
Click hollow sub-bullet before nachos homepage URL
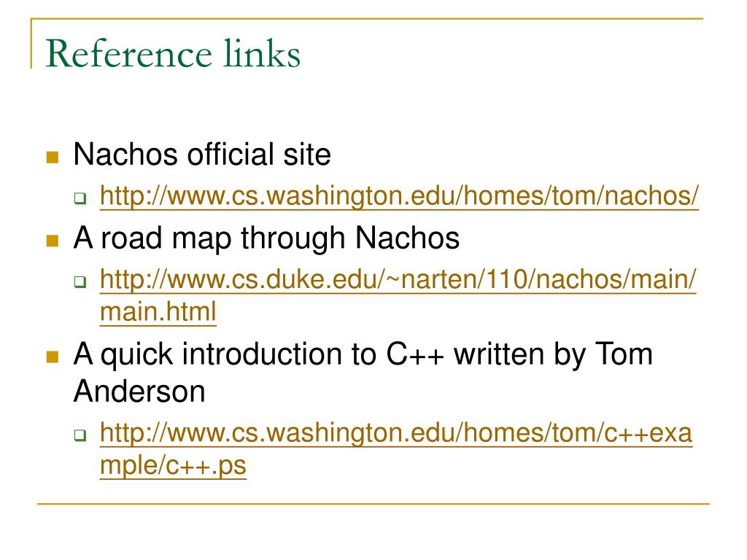[x=80, y=198]
